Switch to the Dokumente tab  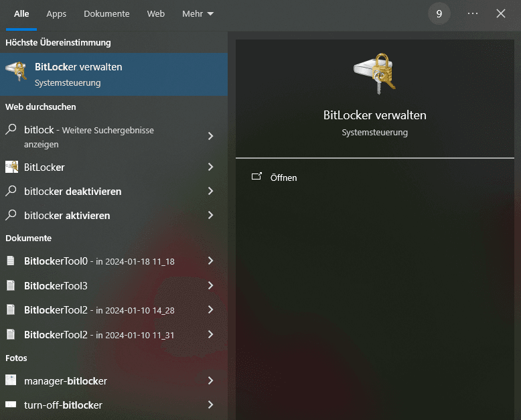106,13
